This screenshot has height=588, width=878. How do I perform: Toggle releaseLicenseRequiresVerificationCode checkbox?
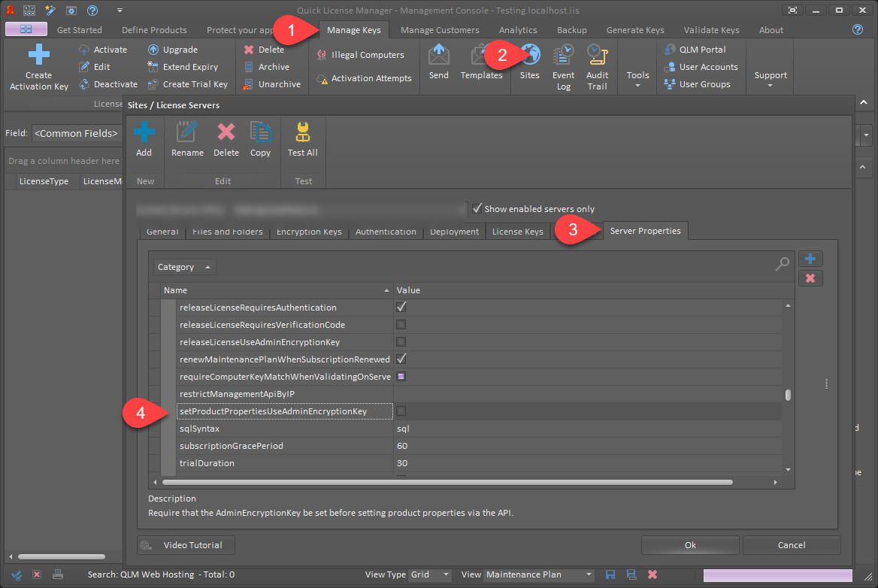pyautogui.click(x=401, y=324)
